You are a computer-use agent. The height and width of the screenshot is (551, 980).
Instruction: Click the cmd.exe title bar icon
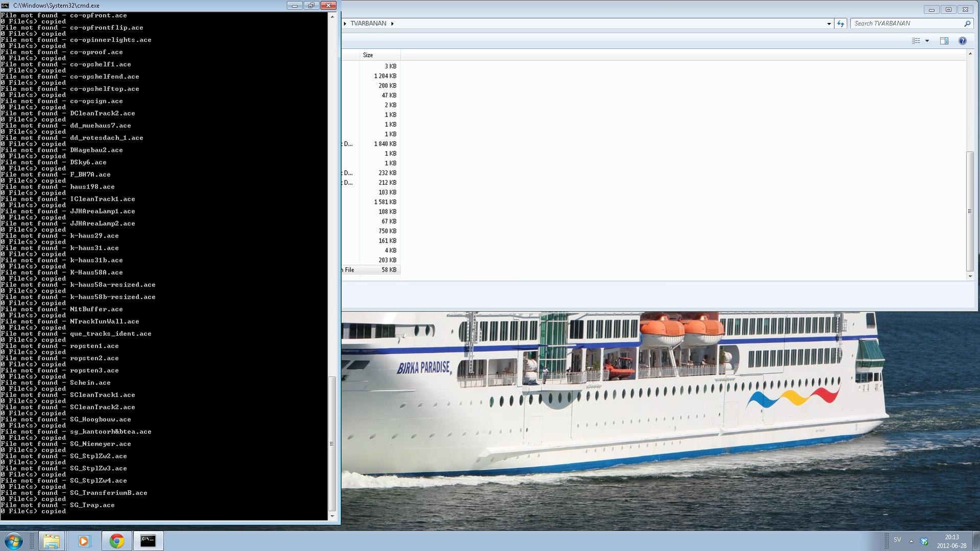pos(5,6)
